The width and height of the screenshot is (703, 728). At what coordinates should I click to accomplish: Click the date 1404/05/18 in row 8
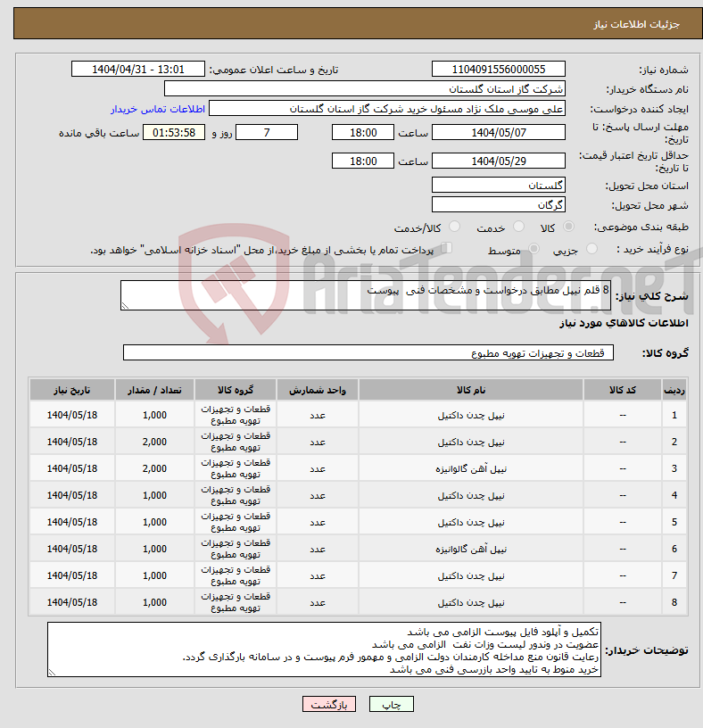click(72, 602)
